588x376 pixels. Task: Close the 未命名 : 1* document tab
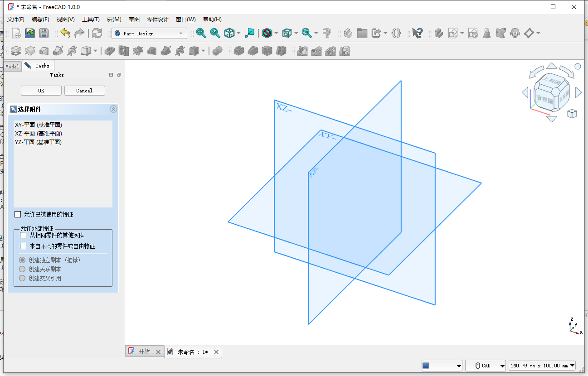(216, 352)
